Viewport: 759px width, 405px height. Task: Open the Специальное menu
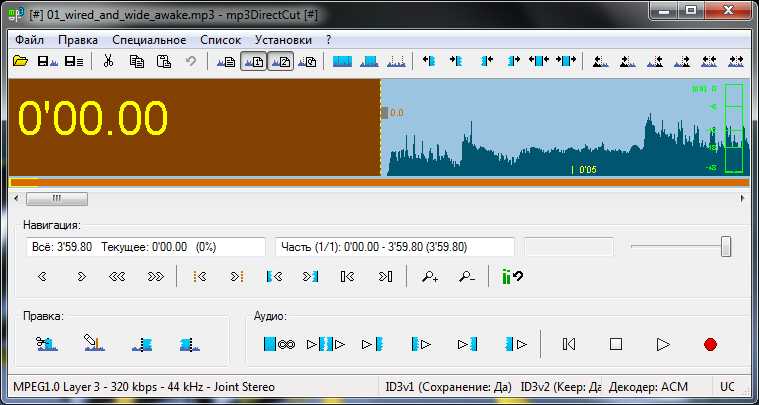(149, 40)
